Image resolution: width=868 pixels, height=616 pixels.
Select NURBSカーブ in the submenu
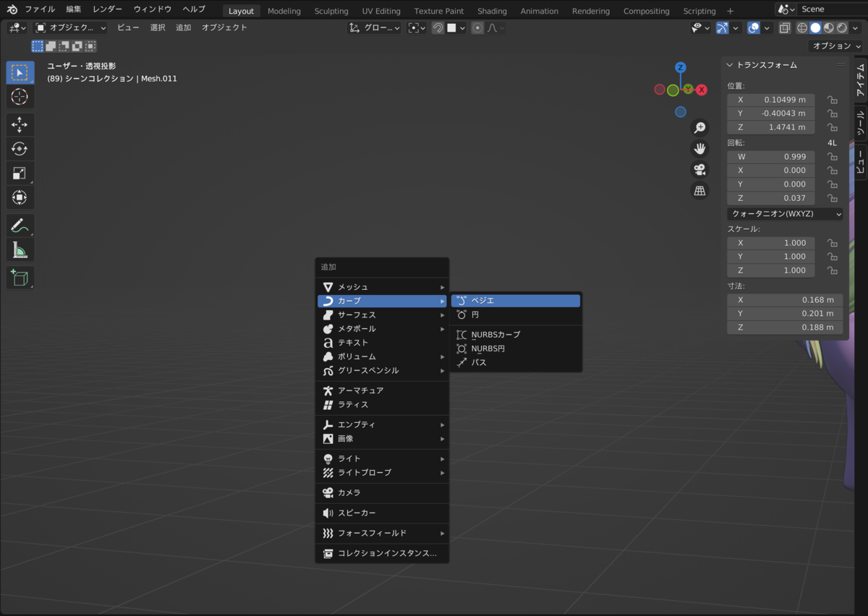point(516,335)
